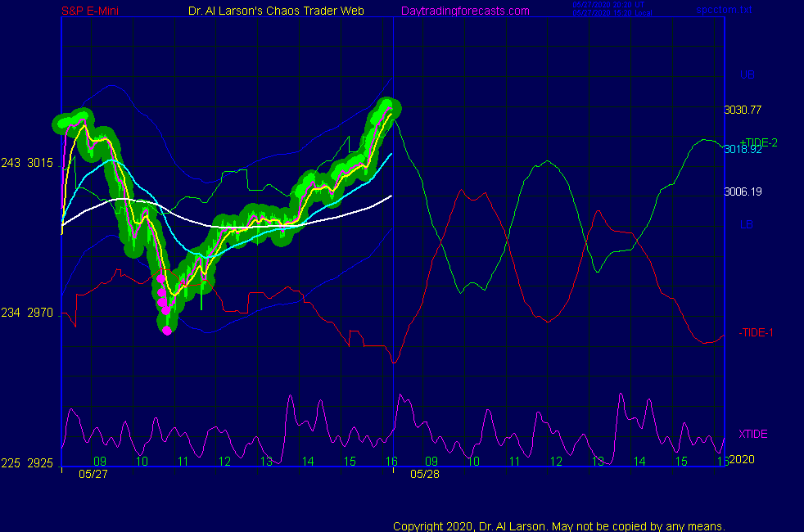
Task: Click the LB lower band label
Action: pyautogui.click(x=746, y=224)
